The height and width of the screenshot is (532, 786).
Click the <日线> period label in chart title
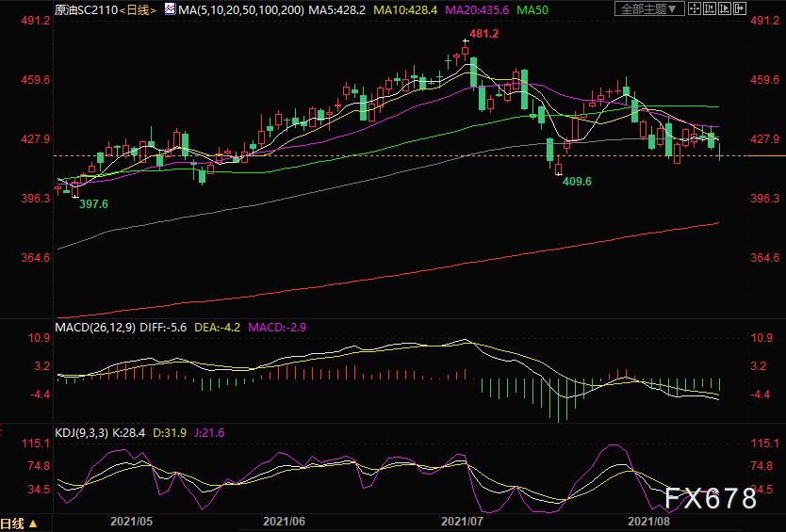tap(138, 9)
